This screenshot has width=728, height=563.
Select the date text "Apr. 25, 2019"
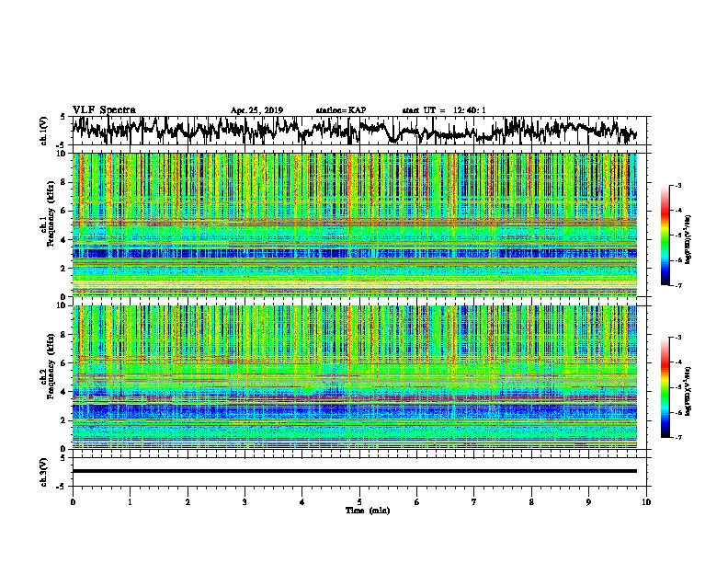coord(256,110)
